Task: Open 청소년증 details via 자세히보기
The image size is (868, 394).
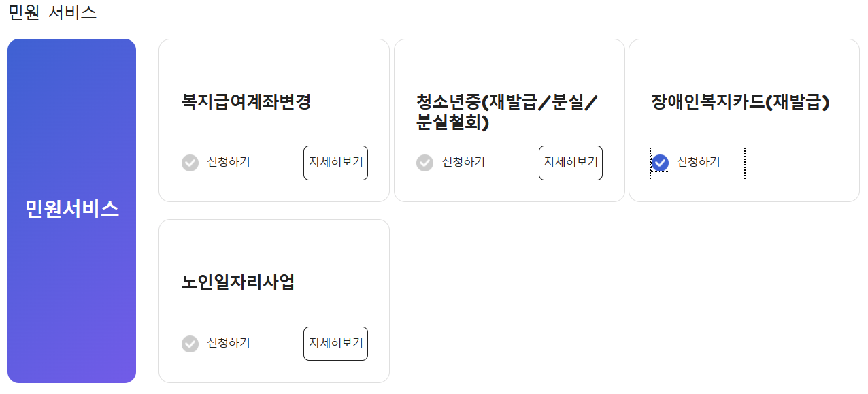Action: coord(570,163)
